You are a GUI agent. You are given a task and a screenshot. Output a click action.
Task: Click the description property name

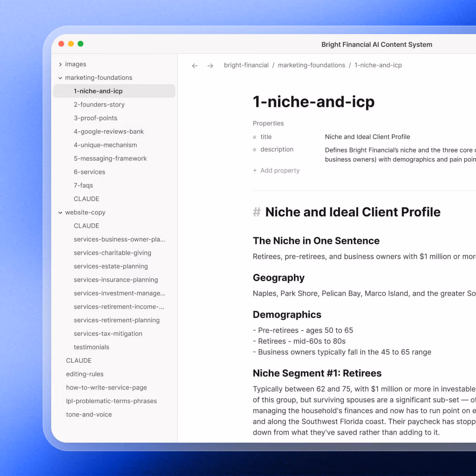coord(277,150)
